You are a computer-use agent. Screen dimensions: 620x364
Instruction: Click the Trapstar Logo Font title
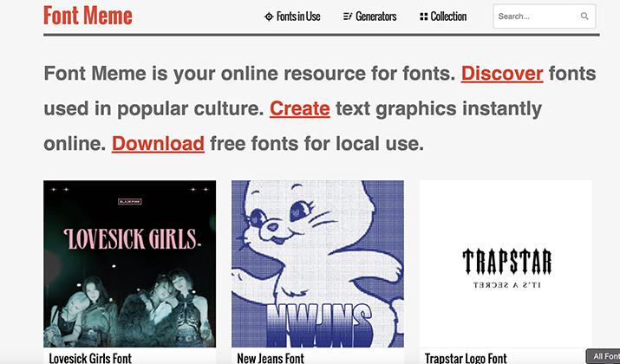(466, 358)
